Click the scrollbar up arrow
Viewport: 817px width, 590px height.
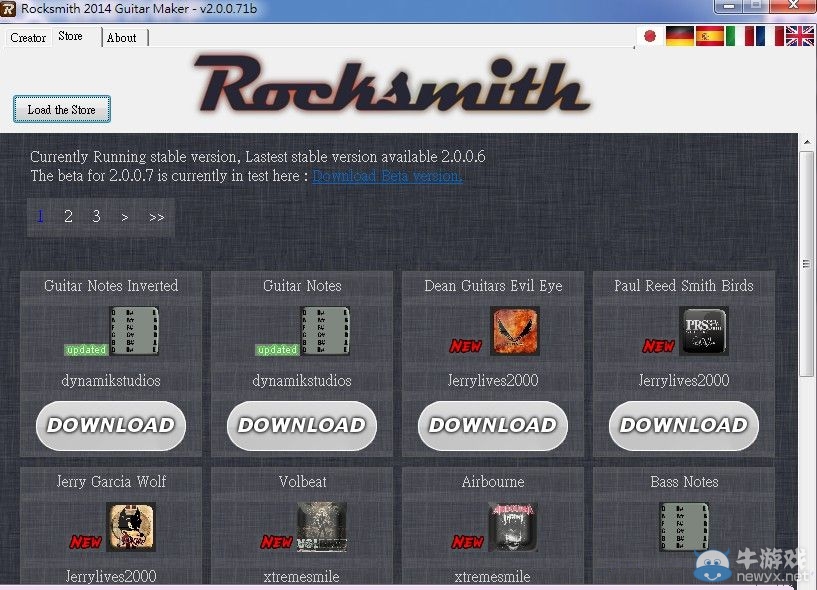click(807, 142)
